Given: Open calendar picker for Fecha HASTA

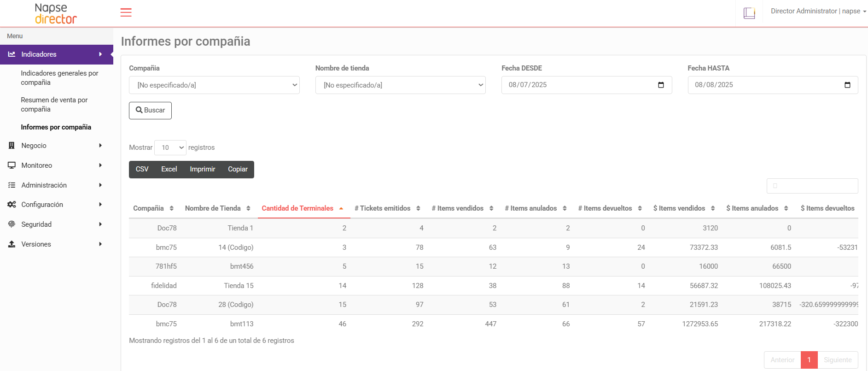Looking at the screenshot, I should pos(847,85).
